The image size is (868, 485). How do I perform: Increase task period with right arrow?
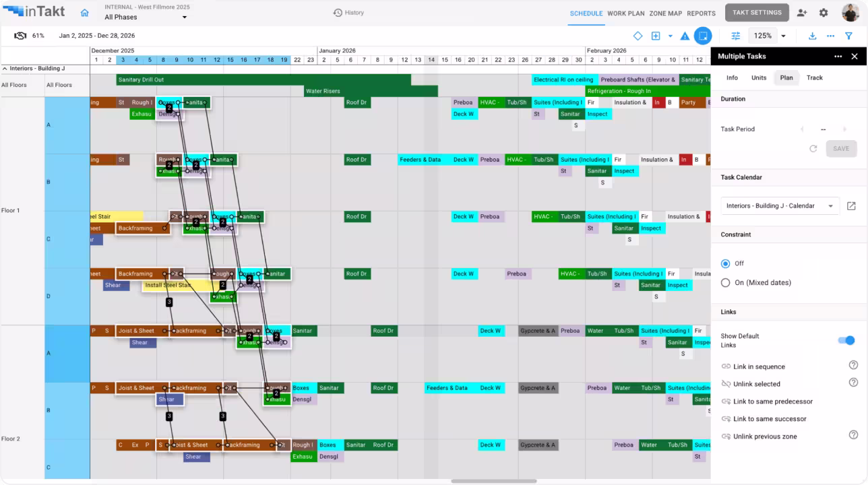tap(844, 129)
